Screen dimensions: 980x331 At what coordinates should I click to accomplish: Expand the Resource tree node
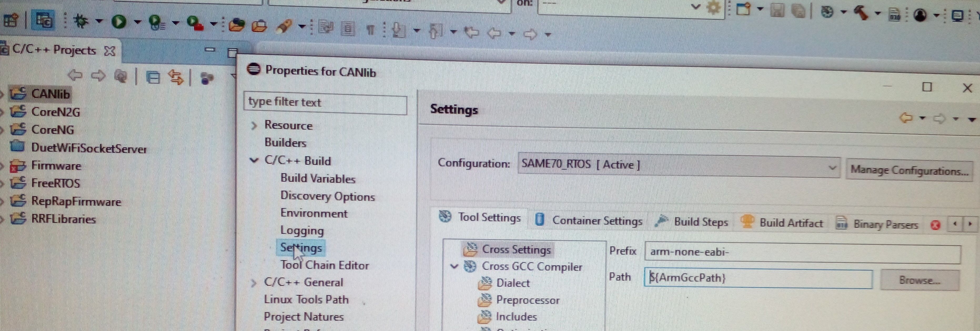(254, 125)
